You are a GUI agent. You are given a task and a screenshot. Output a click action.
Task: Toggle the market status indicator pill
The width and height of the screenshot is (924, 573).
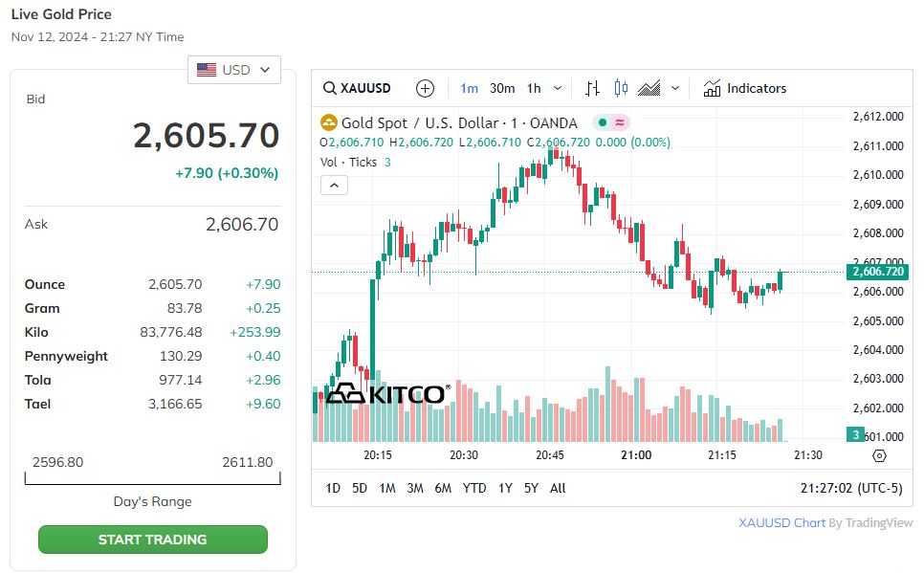tap(611, 122)
